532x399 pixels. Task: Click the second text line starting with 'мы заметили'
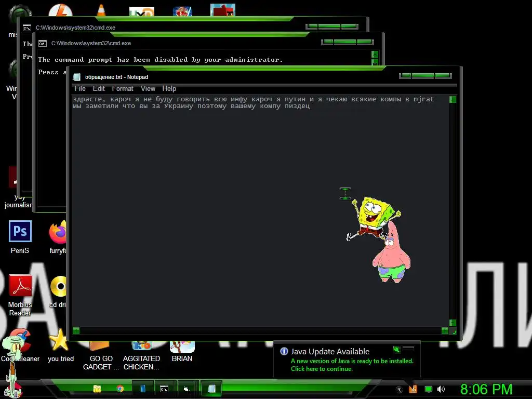click(x=191, y=106)
